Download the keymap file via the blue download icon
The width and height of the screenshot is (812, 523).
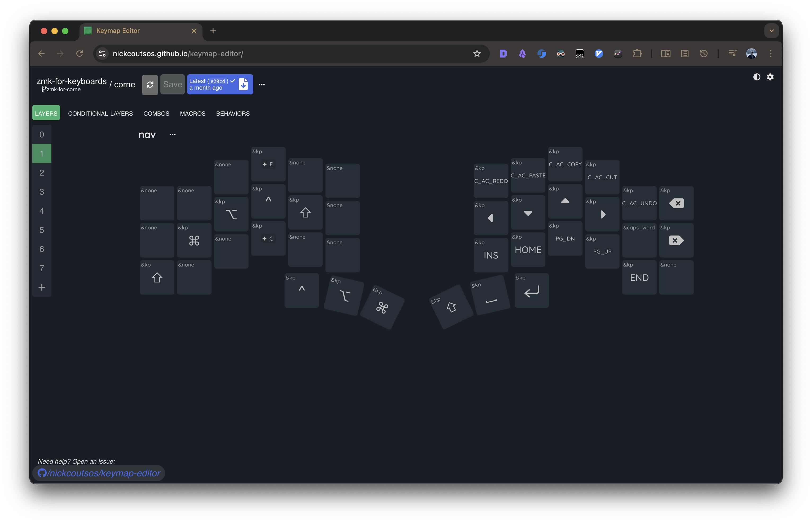(x=243, y=84)
